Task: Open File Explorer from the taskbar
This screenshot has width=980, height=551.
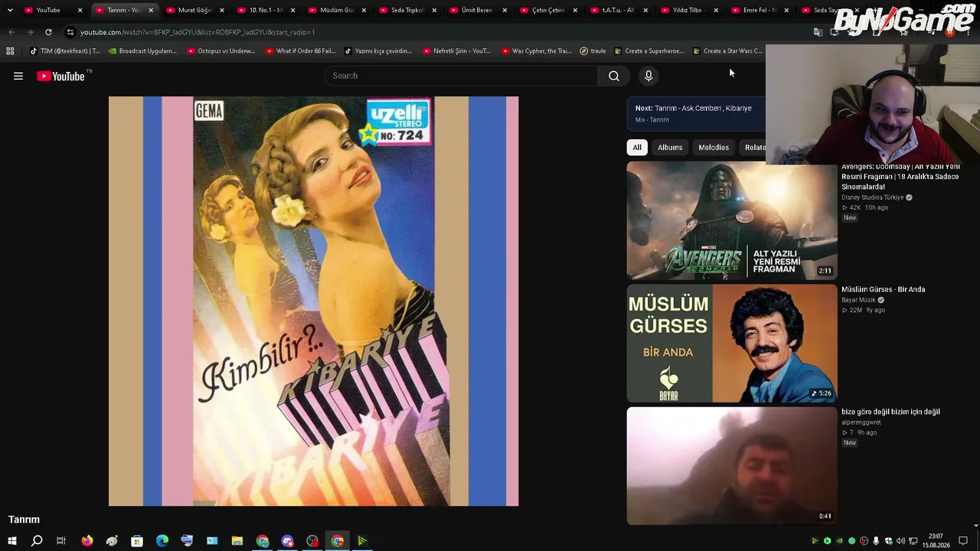Action: pos(237,541)
